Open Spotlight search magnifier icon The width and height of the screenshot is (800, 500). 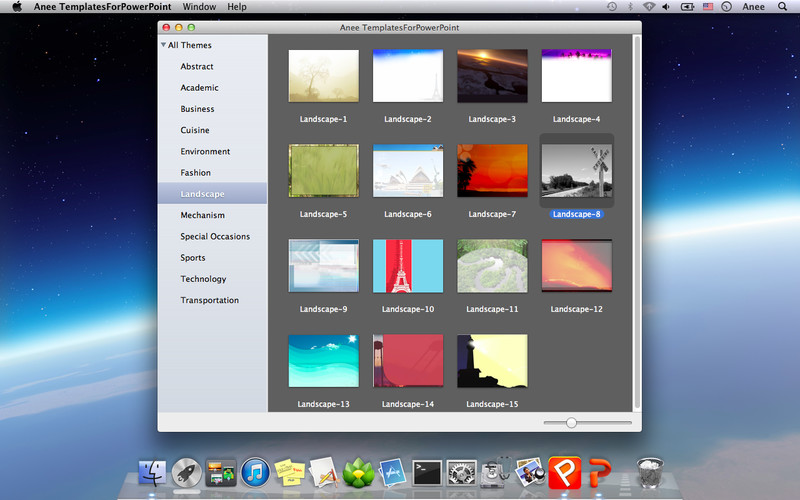(782, 7)
